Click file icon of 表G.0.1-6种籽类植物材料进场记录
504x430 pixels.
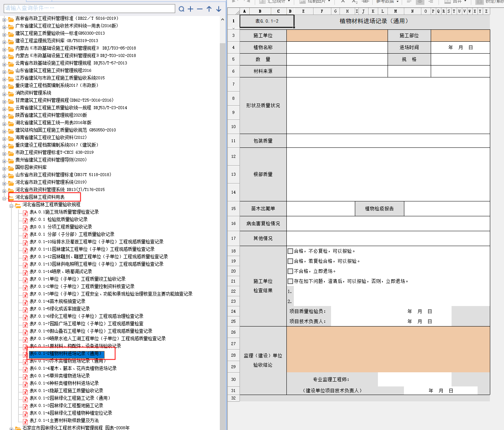tap(25, 384)
